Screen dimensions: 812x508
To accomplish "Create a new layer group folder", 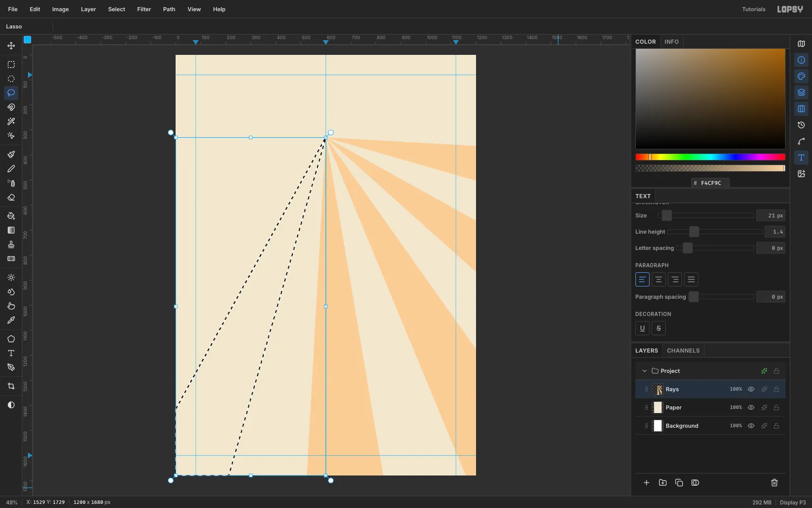I will click(x=663, y=483).
